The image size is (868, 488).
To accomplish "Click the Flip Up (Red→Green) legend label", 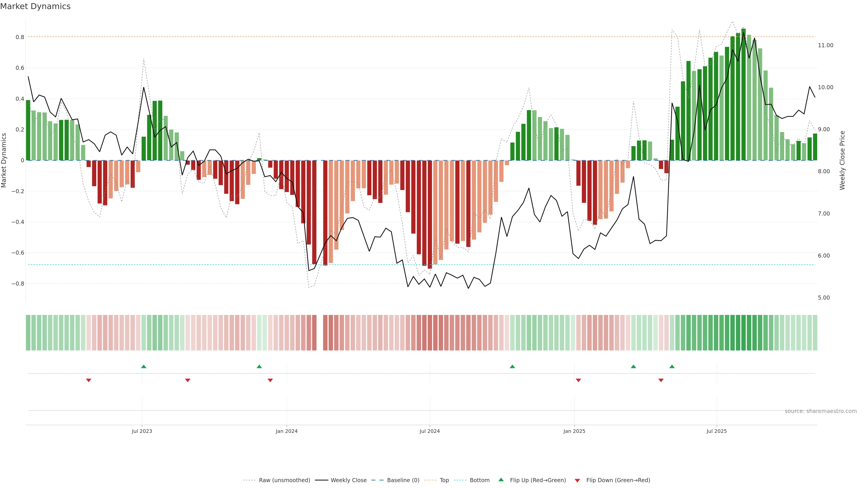I will (538, 480).
